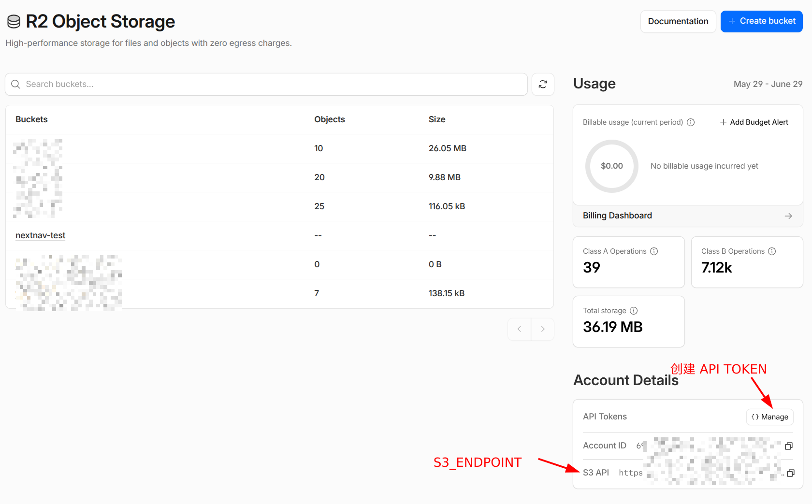Image resolution: width=812 pixels, height=504 pixels.
Task: Go to previous page of buckets
Action: point(519,329)
